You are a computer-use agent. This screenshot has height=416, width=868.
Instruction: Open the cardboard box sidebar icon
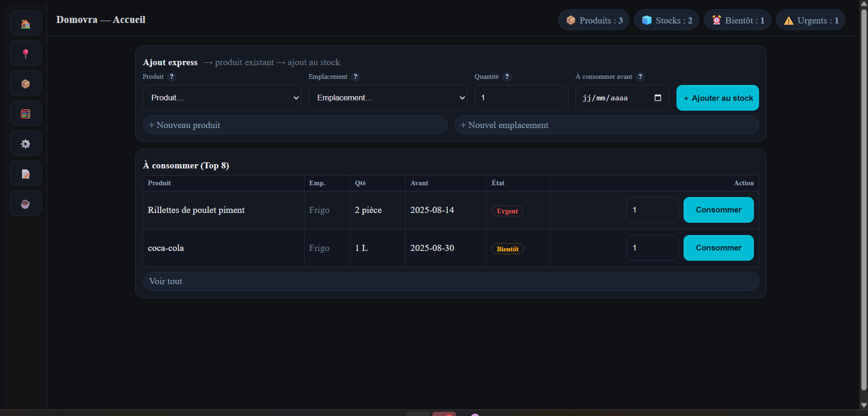(25, 83)
